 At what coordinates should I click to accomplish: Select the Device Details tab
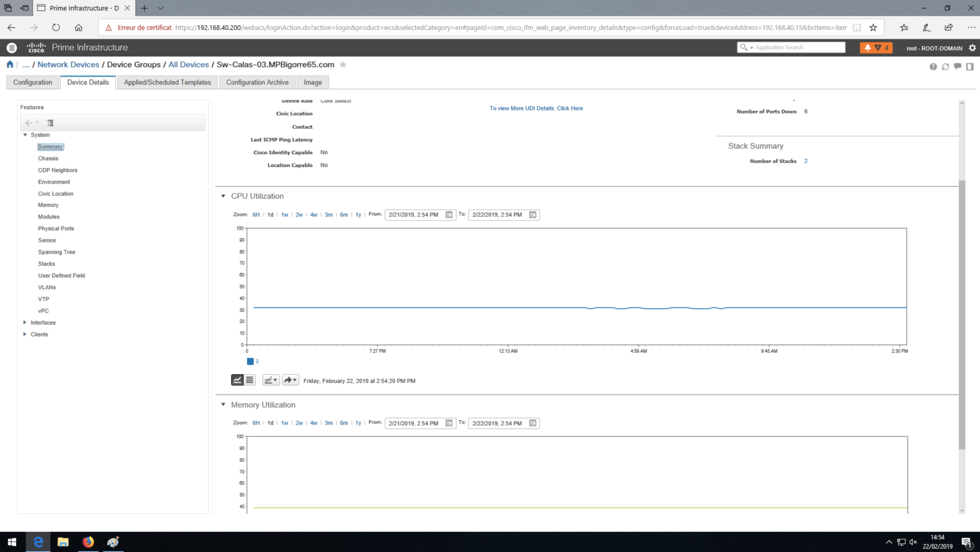(x=88, y=82)
